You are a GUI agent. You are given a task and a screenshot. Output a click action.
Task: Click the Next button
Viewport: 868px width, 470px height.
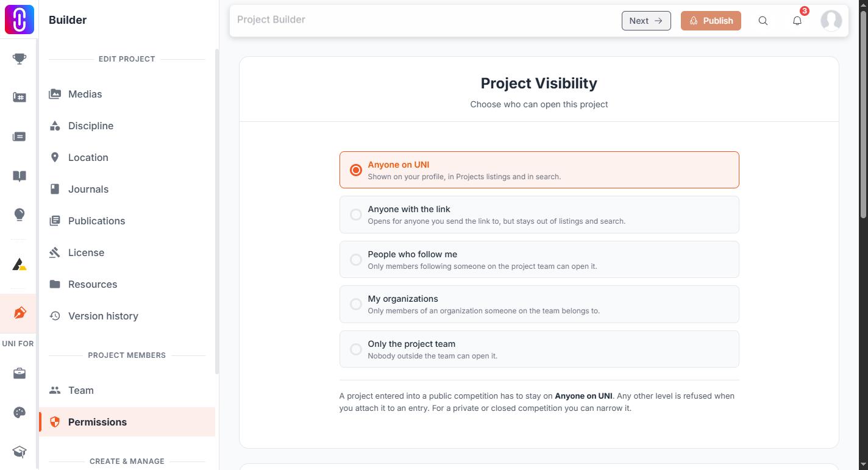pyautogui.click(x=646, y=21)
